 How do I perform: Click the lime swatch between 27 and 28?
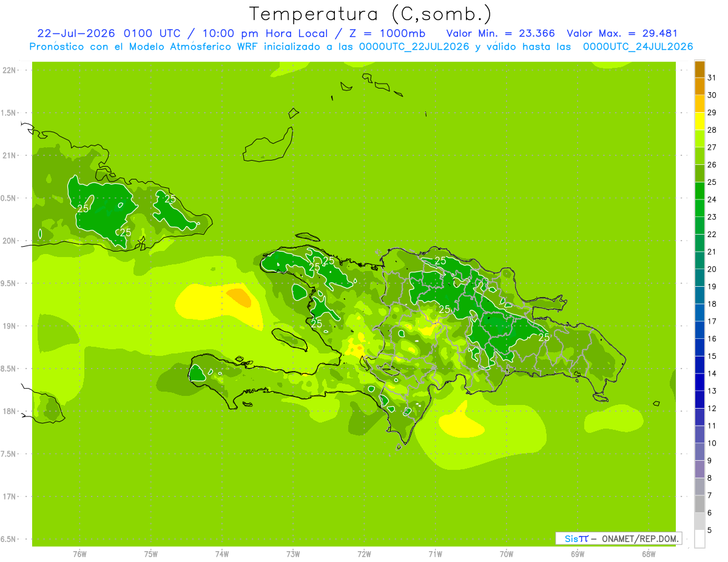[x=699, y=139]
